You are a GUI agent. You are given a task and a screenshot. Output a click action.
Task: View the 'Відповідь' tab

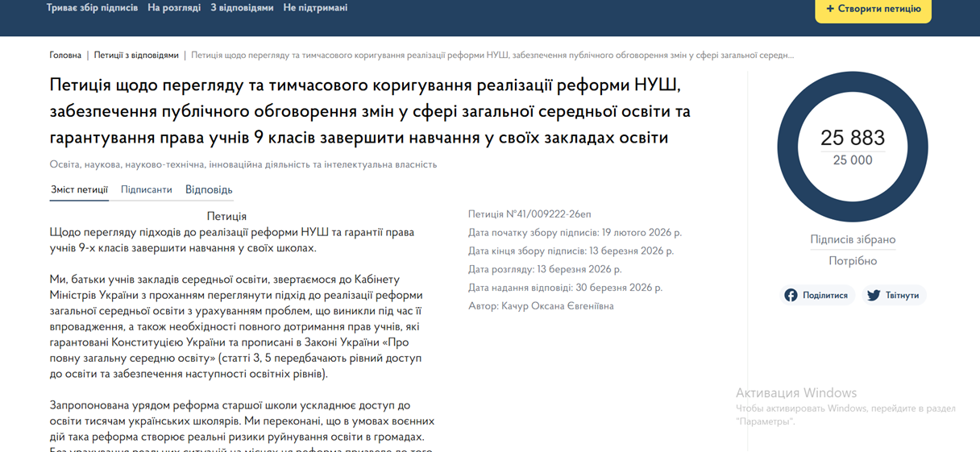point(209,190)
